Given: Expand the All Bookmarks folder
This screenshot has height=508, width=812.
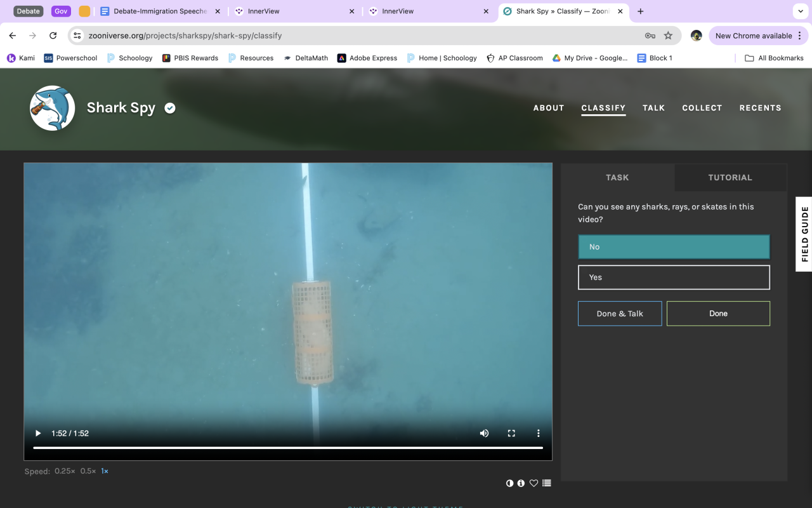Looking at the screenshot, I should click(774, 58).
